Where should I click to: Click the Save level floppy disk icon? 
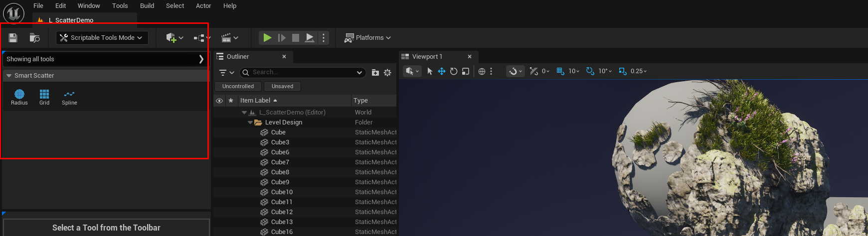(x=13, y=38)
